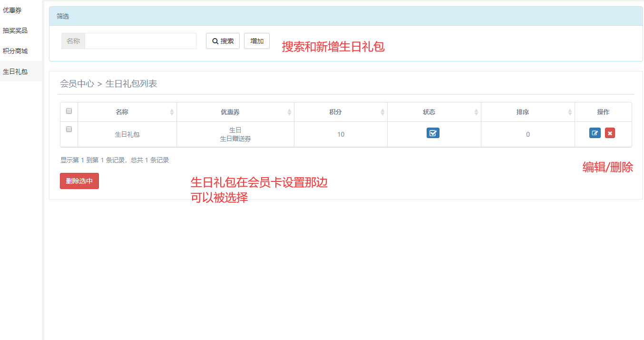Click the 生日礼包 name cell in table
The width and height of the screenshot is (644, 340).
127,135
